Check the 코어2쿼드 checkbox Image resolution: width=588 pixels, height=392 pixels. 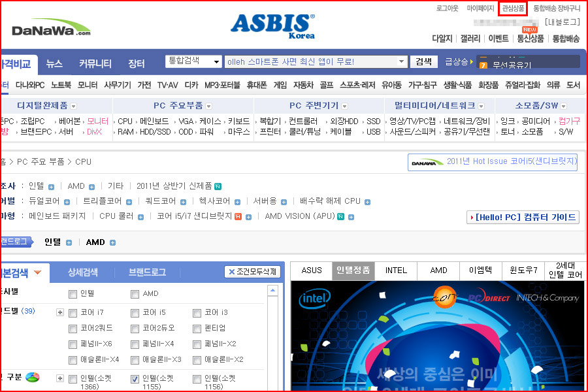click(x=73, y=329)
